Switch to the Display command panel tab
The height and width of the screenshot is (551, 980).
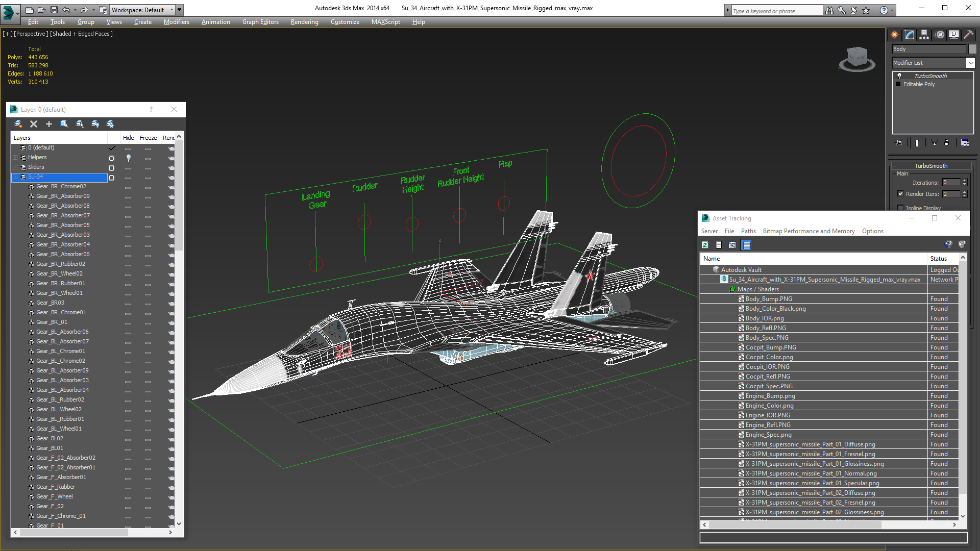954,35
